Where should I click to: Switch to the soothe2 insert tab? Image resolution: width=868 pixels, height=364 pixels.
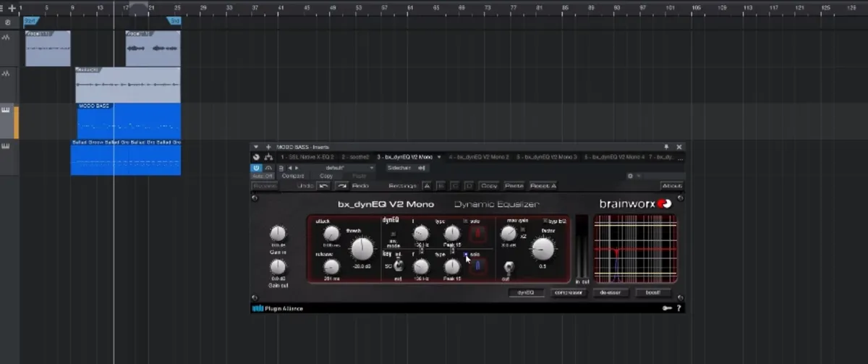tap(355, 156)
